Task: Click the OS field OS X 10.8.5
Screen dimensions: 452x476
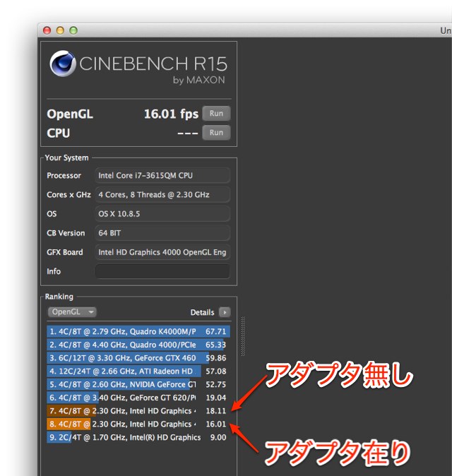Action: [162, 214]
